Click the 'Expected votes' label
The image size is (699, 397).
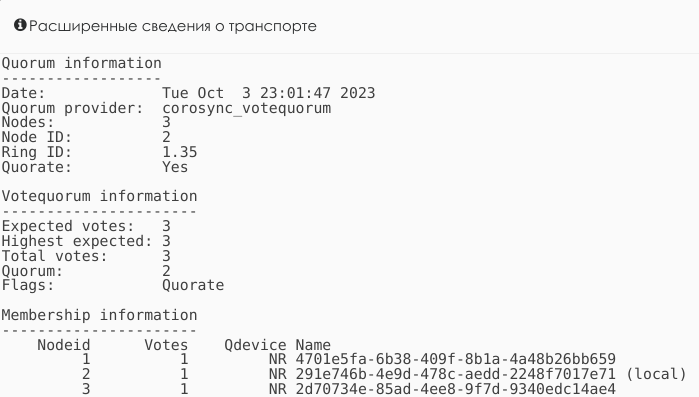[x=68, y=226]
